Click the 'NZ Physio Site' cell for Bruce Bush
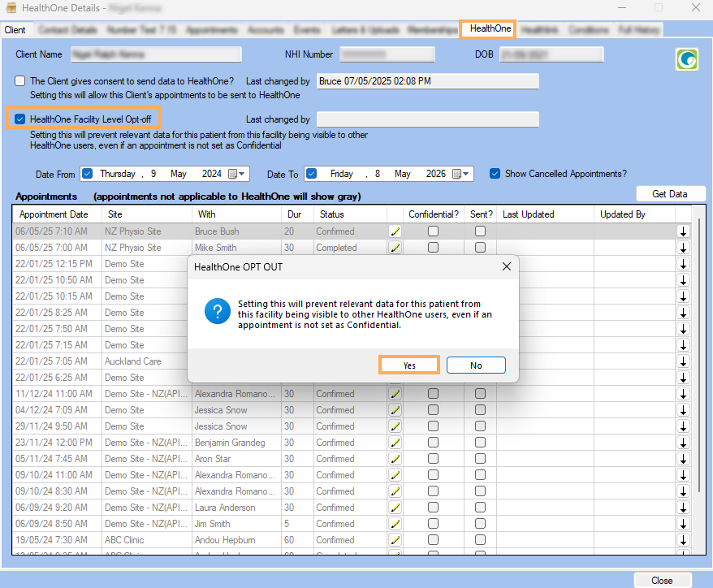The width and height of the screenshot is (713, 588). click(x=147, y=231)
